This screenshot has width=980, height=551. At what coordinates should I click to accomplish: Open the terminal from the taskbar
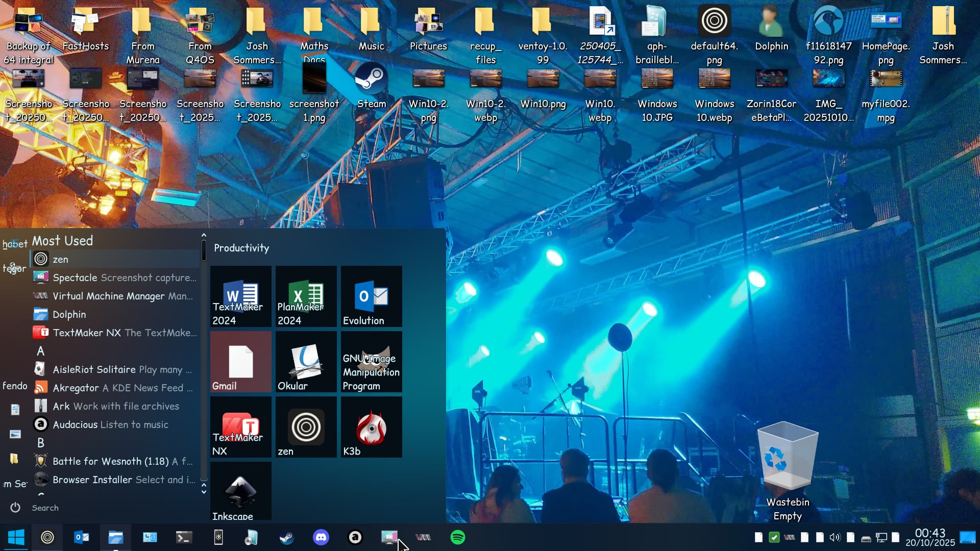pyautogui.click(x=184, y=537)
